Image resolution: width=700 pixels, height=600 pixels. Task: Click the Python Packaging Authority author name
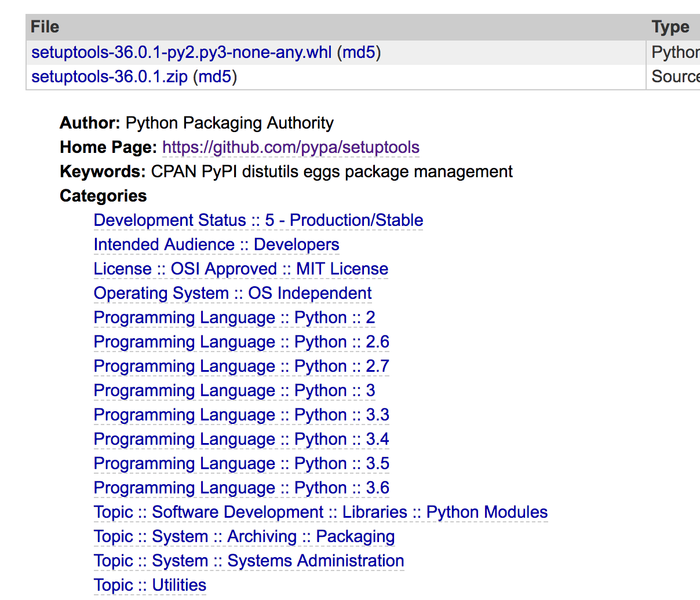tap(229, 123)
